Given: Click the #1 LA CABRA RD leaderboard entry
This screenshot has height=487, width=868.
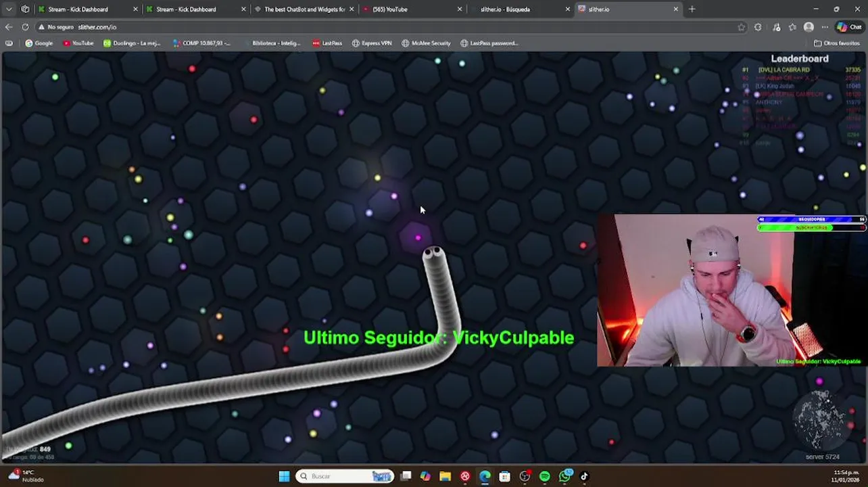Looking at the screenshot, I should [x=802, y=70].
